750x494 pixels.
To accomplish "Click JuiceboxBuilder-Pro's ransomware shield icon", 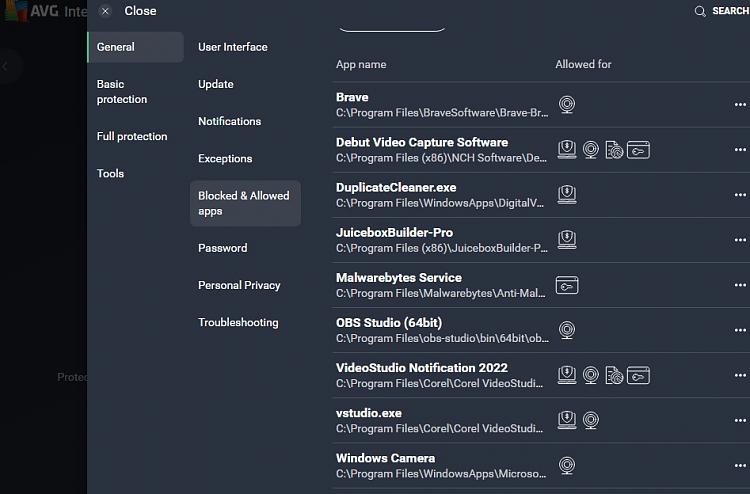I will pyautogui.click(x=567, y=240).
